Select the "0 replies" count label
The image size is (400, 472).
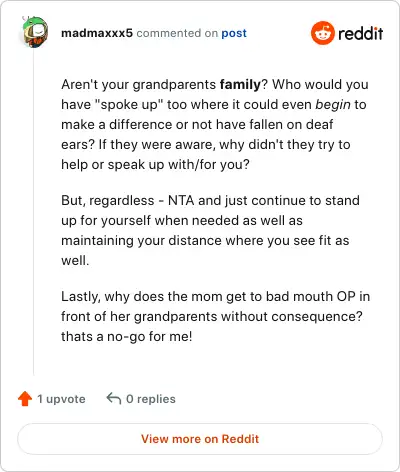(151, 399)
